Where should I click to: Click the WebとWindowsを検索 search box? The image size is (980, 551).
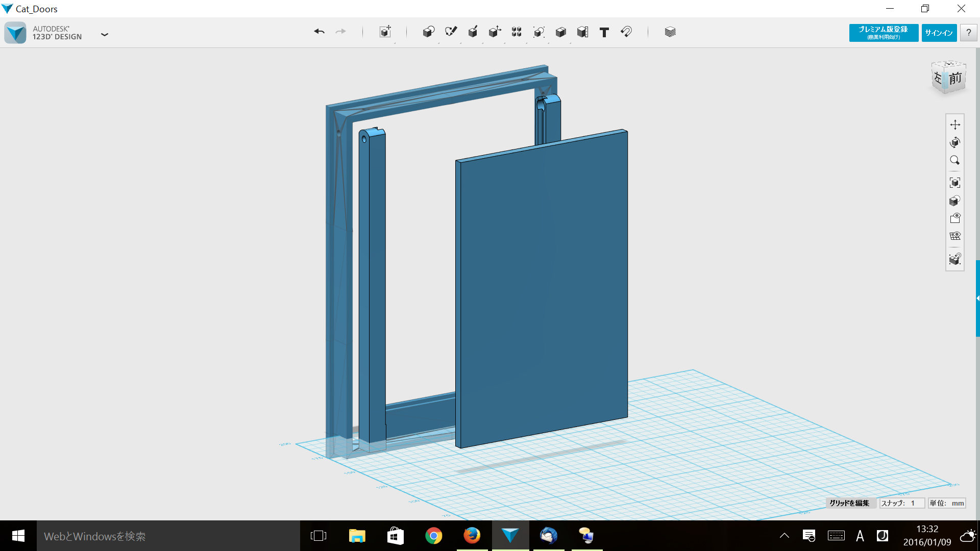(168, 536)
